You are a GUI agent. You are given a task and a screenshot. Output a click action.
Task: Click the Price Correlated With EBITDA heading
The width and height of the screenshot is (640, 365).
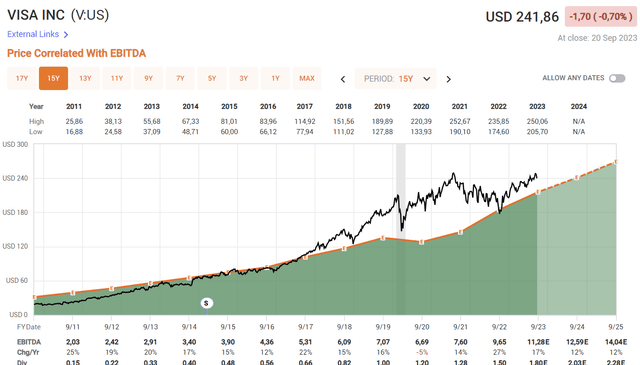click(76, 53)
